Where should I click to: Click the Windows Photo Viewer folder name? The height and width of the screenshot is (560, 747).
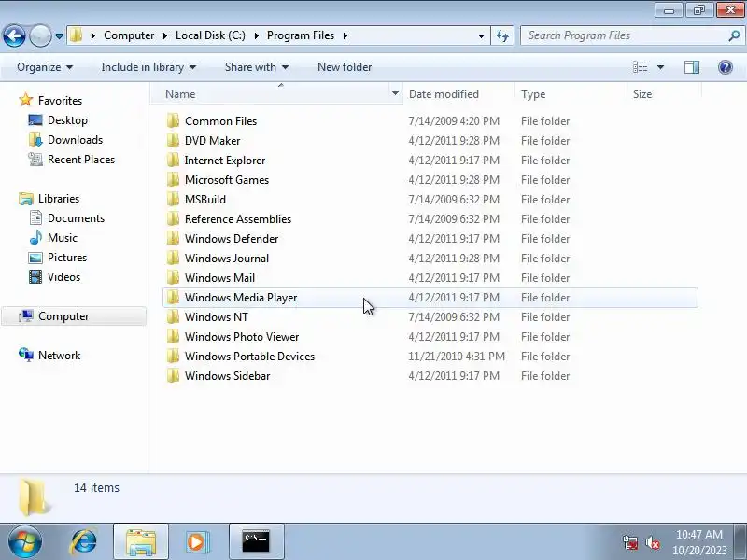point(242,337)
